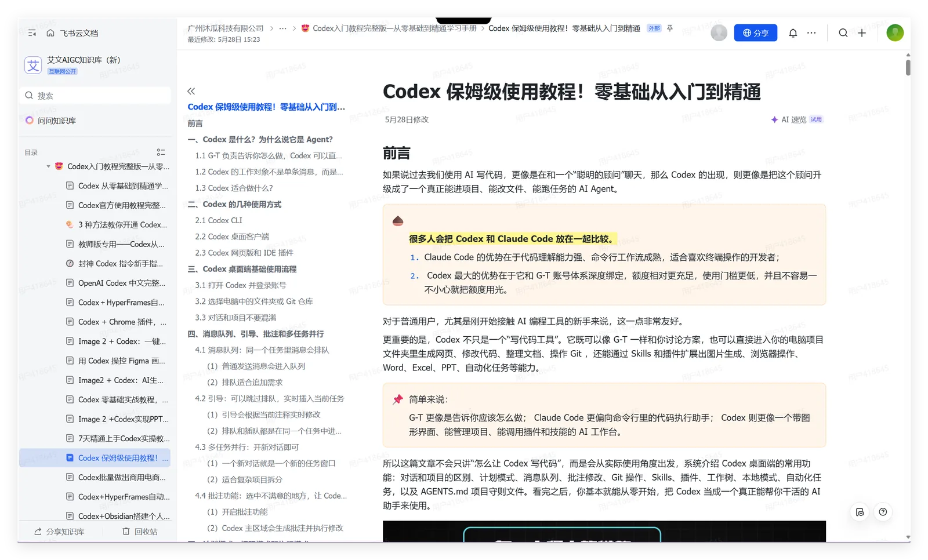This screenshot has height=560, width=928.
Task: Collapse the left sidebar panel icon
Action: click(x=32, y=33)
